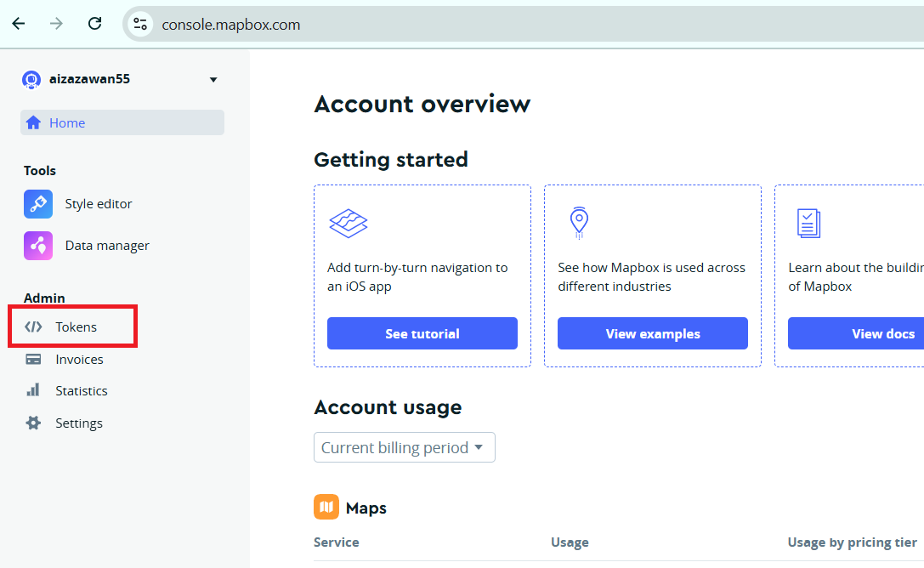Click the View examples button
The height and width of the screenshot is (568, 924).
click(x=652, y=333)
